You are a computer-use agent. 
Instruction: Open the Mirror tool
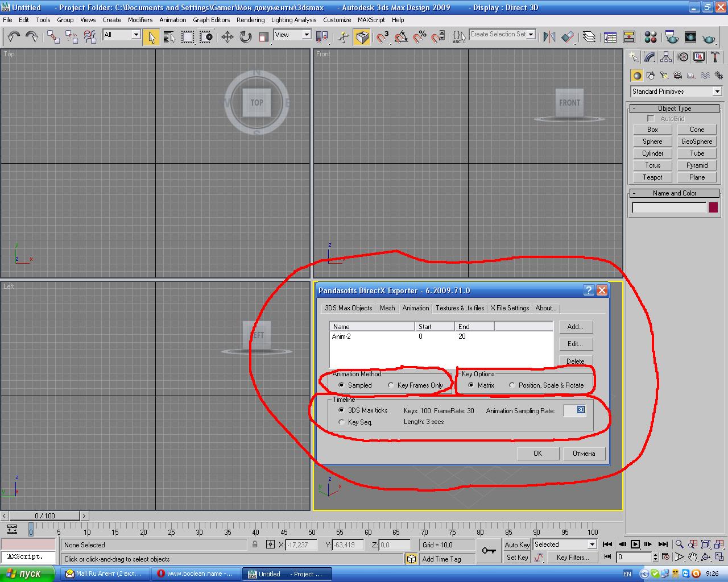point(549,37)
